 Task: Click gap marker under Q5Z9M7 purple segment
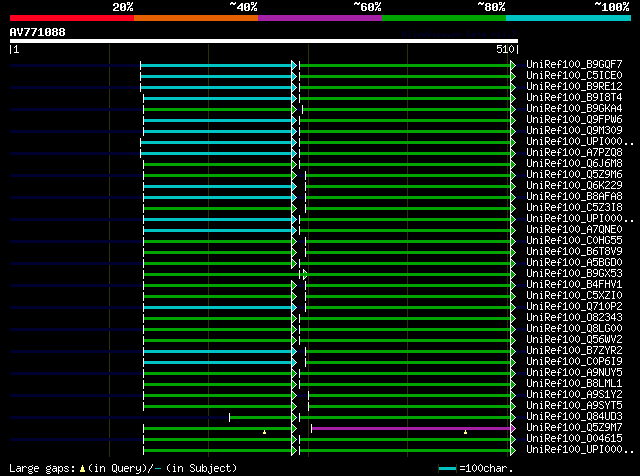(465, 432)
